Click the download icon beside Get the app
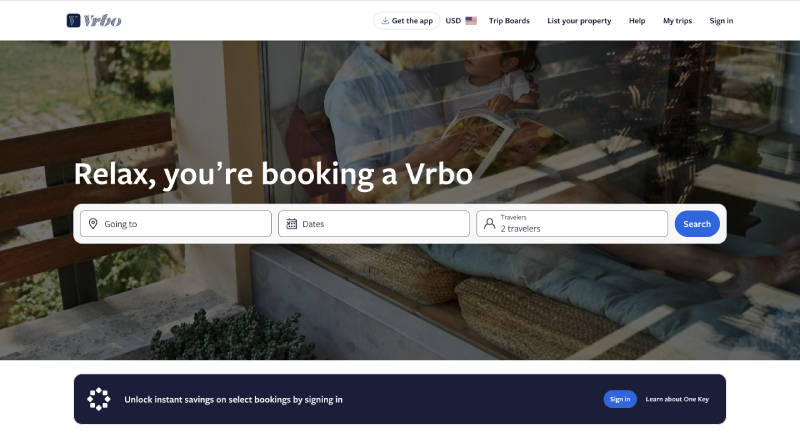The height and width of the screenshot is (433, 800). tap(385, 20)
